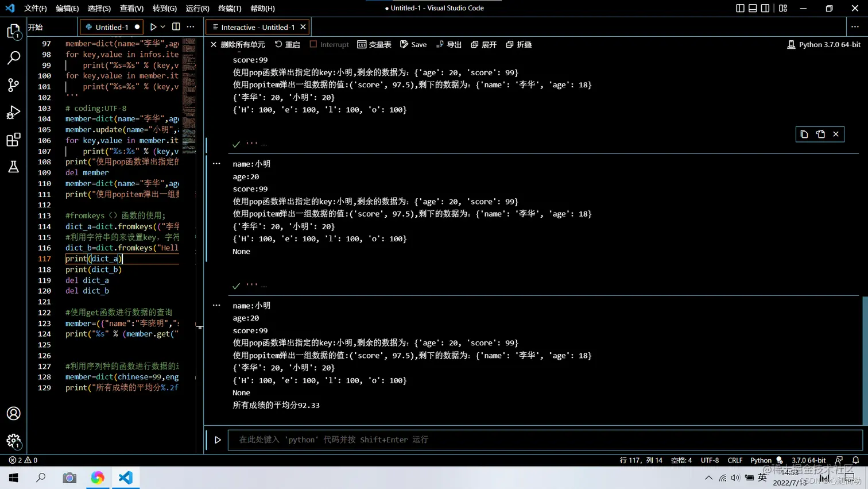This screenshot has width=868, height=489.
Task: Select the Python language mode
Action: pyautogui.click(x=761, y=460)
